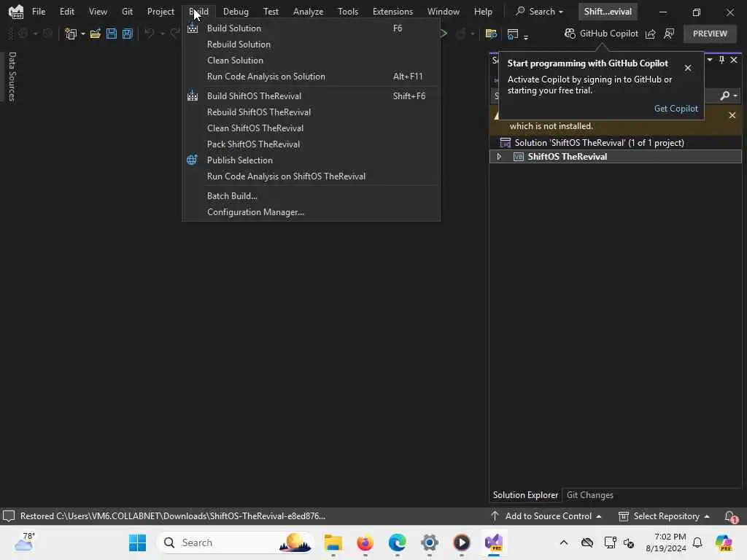
Task: Click the status bar output icon
Action: tap(9, 516)
